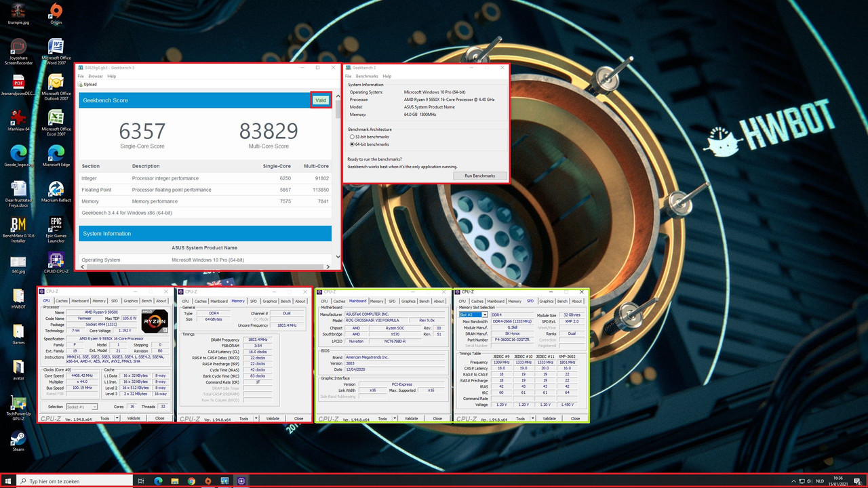Screen dimensions: 868x488
Task: Open Microsoft Office Outlook 2007 shortcut
Action: pyautogui.click(x=56, y=87)
